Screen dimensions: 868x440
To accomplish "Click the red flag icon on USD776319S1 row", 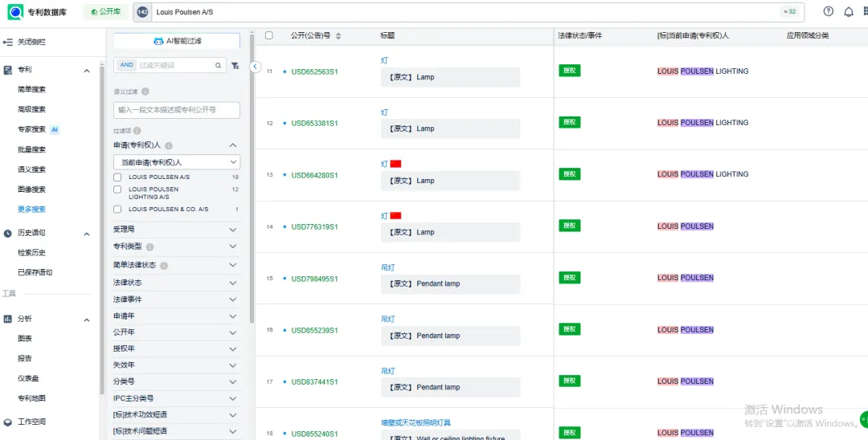I will click(x=395, y=215).
